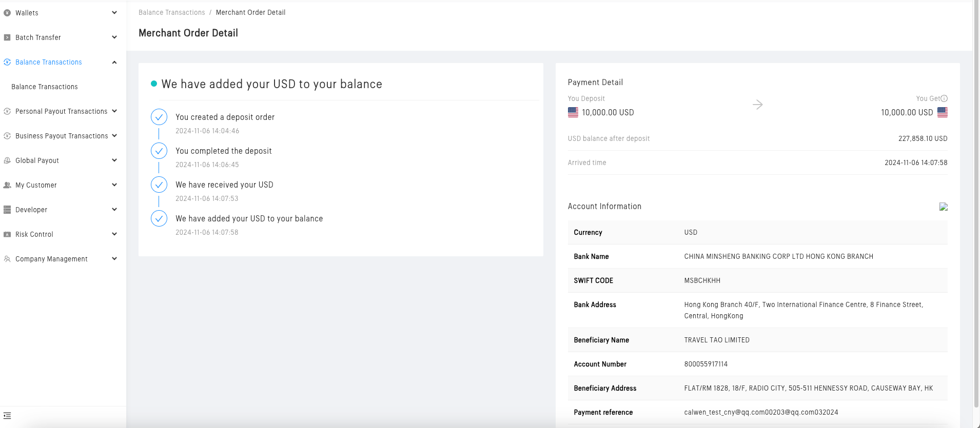Viewport: 980px width, 428px height.
Task: Click the Company Management icon
Action: (x=7, y=259)
